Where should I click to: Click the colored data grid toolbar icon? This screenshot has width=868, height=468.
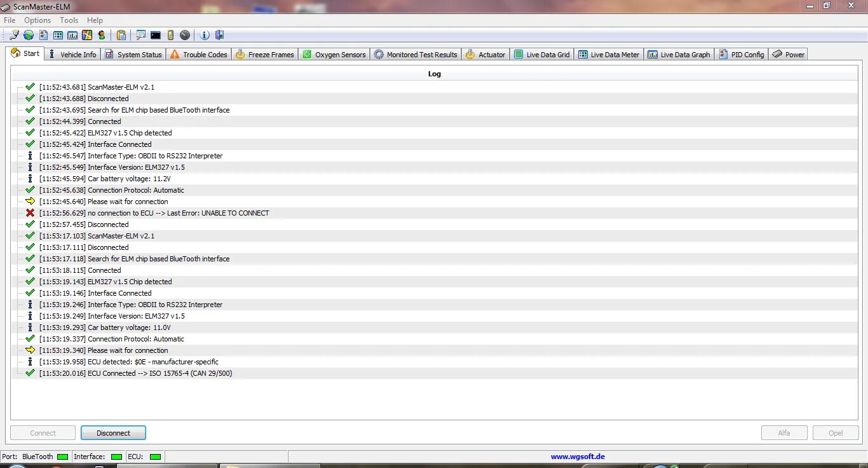(x=58, y=35)
